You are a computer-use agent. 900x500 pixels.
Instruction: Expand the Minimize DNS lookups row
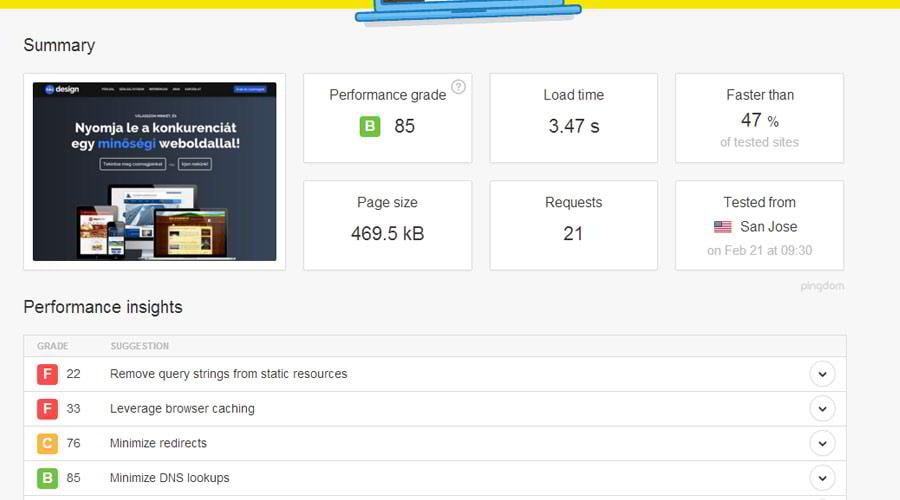click(822, 478)
